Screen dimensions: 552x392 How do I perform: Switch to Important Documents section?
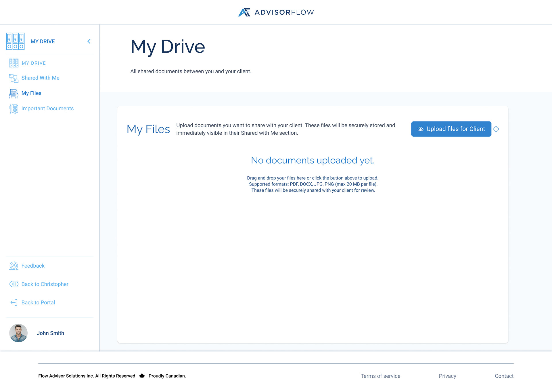click(x=47, y=108)
